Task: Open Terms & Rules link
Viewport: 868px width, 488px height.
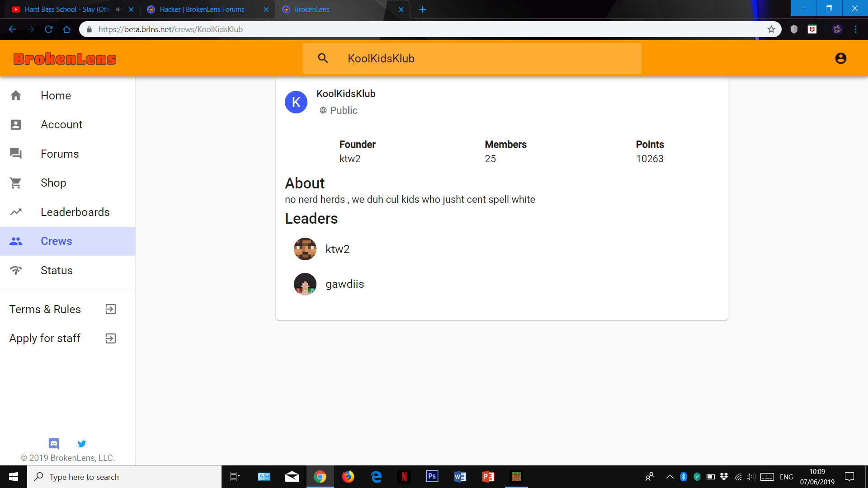Action: coord(68,309)
